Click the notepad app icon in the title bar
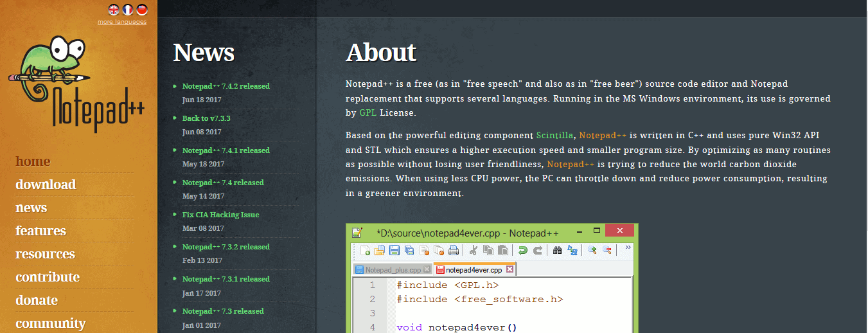This screenshot has width=868, height=333. click(x=358, y=232)
